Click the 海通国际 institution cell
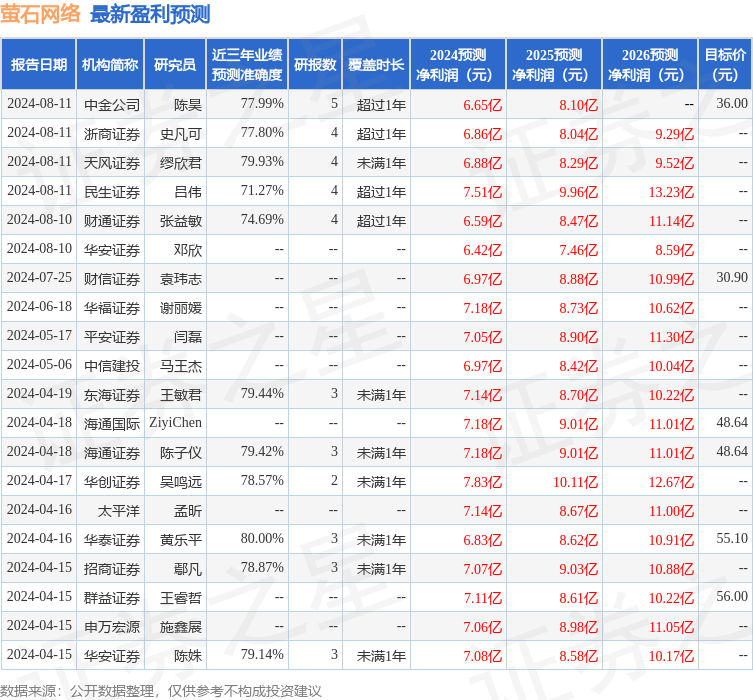This screenshot has height=700, width=753. pos(112,424)
